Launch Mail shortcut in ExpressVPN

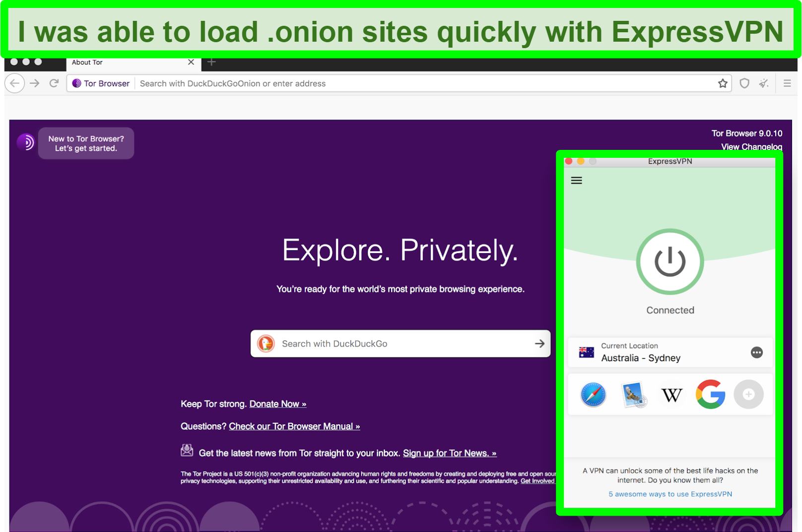(633, 395)
